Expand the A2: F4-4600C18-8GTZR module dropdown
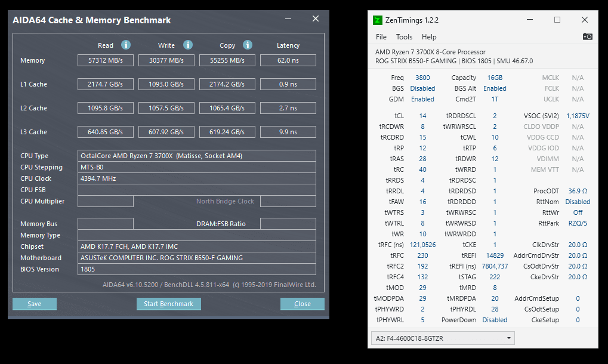The image size is (608, 364). tap(443, 338)
